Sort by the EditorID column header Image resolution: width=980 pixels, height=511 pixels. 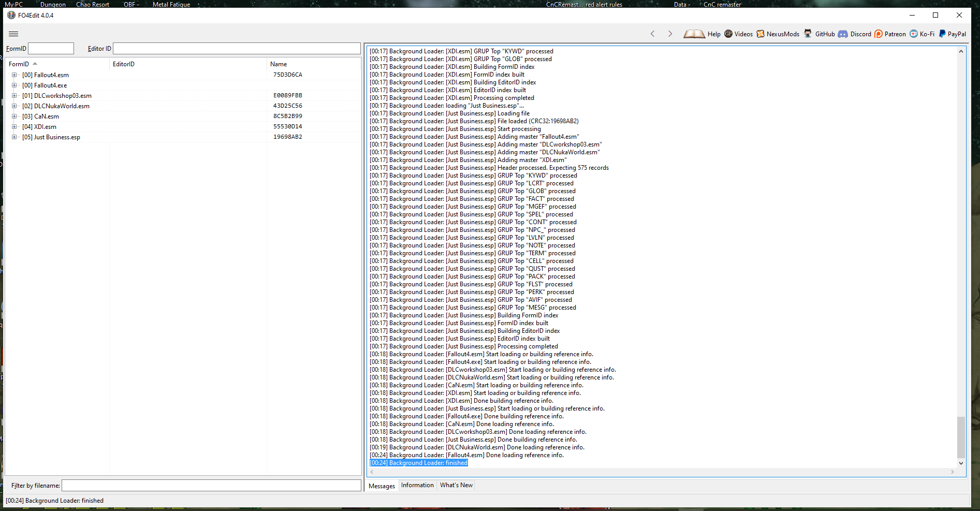pyautogui.click(x=188, y=64)
